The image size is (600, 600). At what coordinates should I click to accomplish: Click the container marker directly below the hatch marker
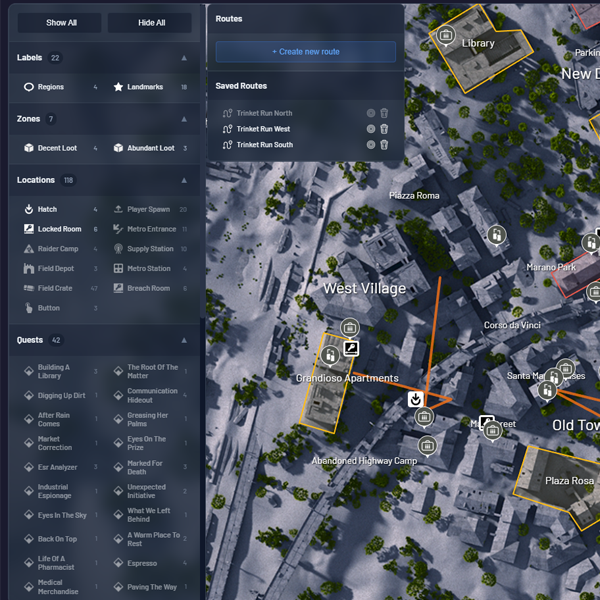coord(424,416)
